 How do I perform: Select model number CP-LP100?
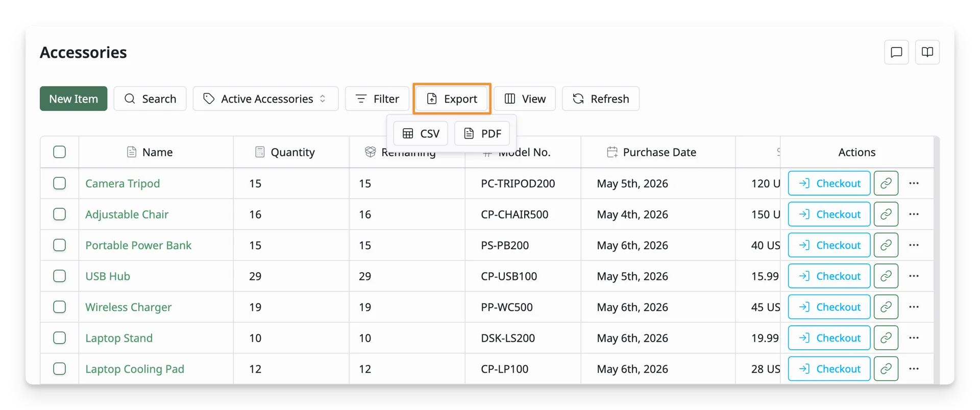click(504, 369)
